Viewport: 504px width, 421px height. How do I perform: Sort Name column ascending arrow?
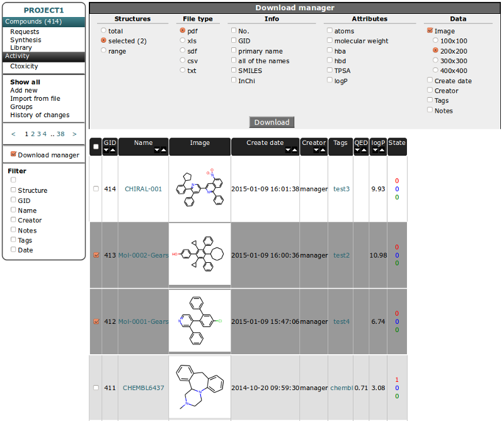[164, 150]
